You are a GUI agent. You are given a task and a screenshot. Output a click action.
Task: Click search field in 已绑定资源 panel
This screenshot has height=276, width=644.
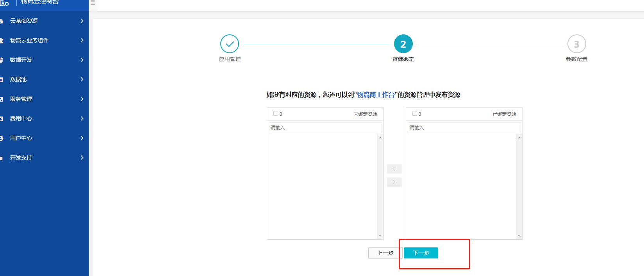[464, 128]
